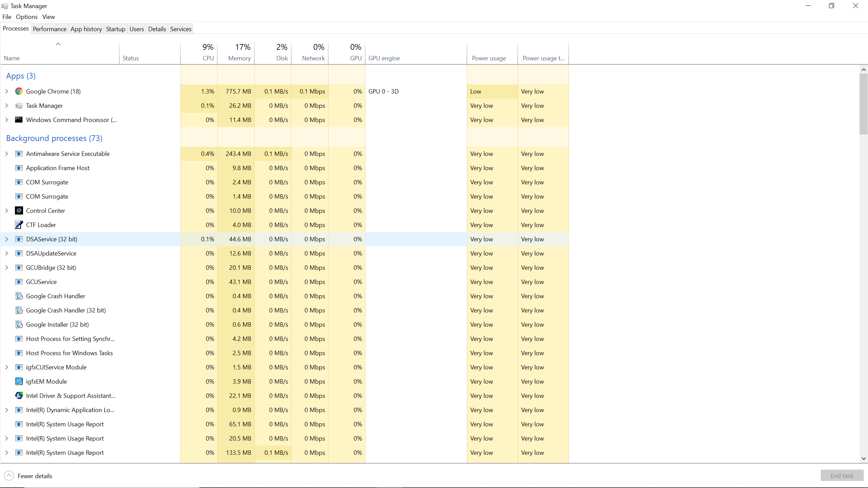Expand the igfxCUIService Module row
Viewport: 868px width, 488px height.
[x=6, y=367]
